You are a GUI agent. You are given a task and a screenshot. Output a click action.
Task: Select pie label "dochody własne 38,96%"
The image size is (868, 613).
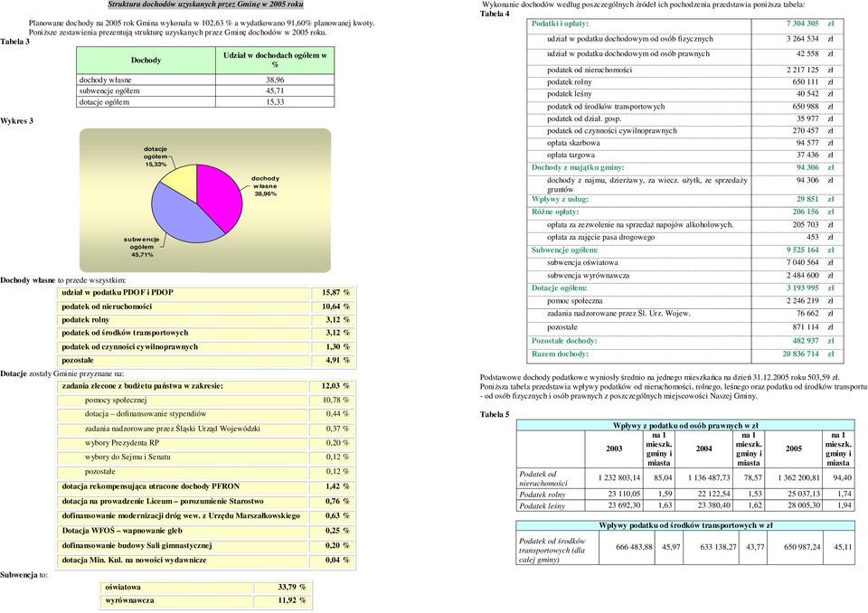[265, 186]
